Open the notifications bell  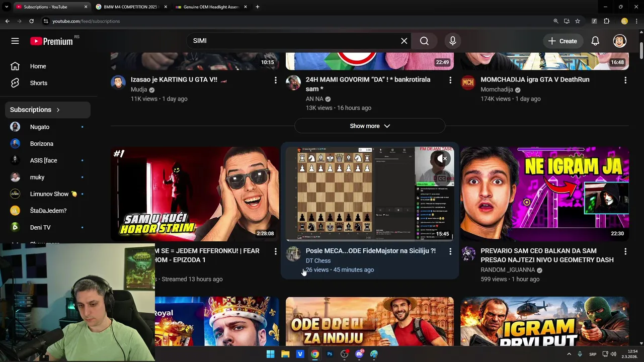595,41
